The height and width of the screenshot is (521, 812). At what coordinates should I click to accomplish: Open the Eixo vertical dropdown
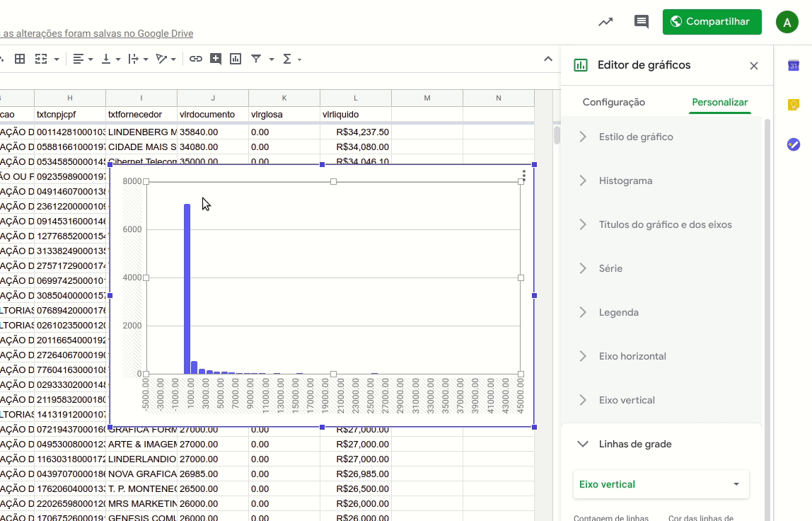pos(661,484)
